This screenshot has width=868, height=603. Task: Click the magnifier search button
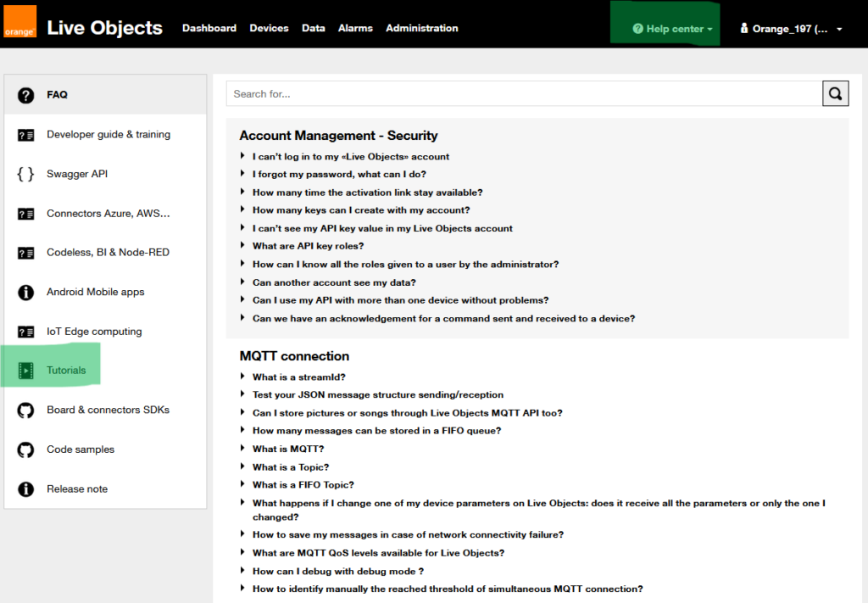(835, 94)
